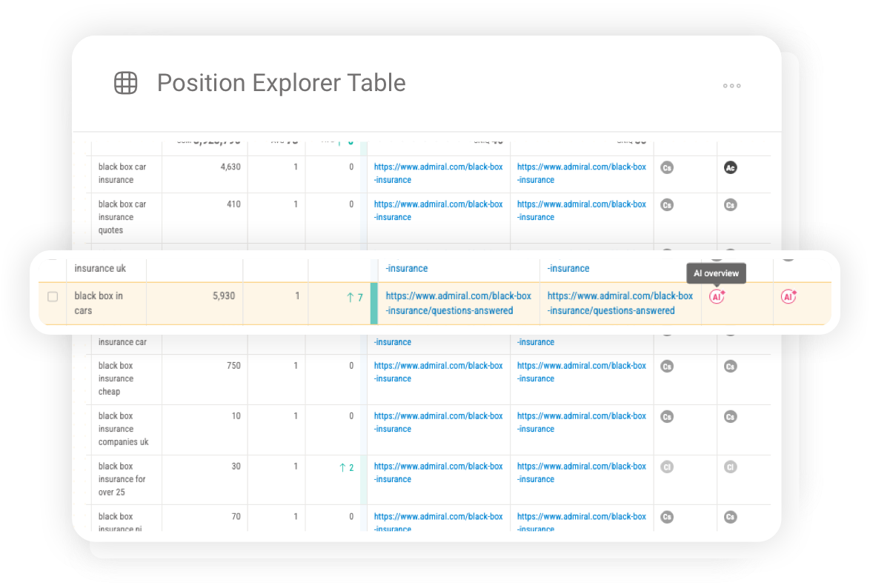Click the grayed Cl icon in 'insurance for over 25' row
Screen dimensions: 870x588
666,467
